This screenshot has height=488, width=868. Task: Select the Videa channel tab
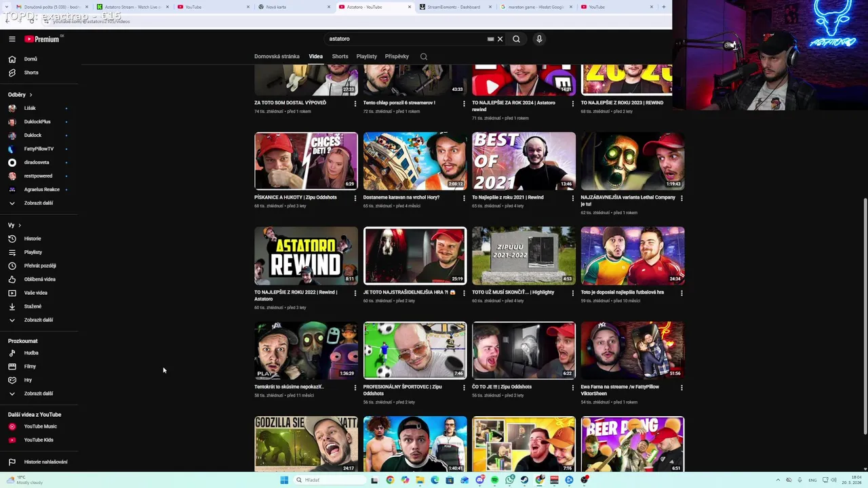tap(316, 57)
